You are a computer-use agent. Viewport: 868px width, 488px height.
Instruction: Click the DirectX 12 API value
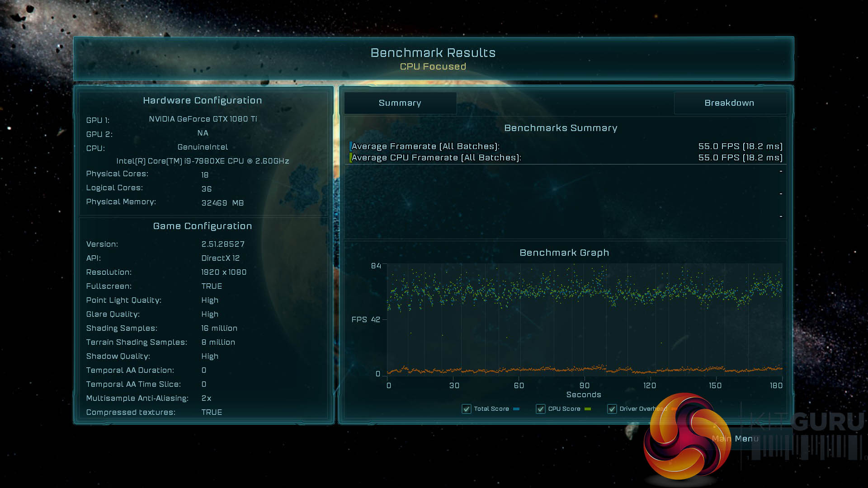point(221,258)
